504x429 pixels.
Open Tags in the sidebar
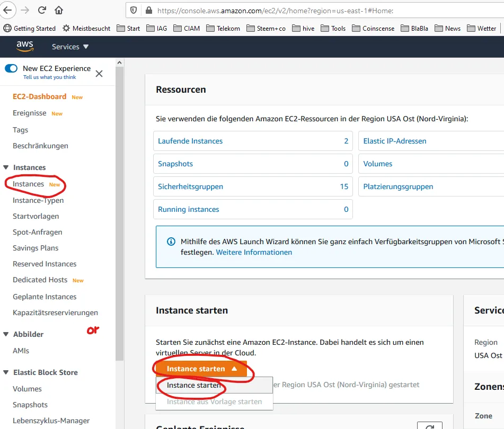[x=20, y=130]
